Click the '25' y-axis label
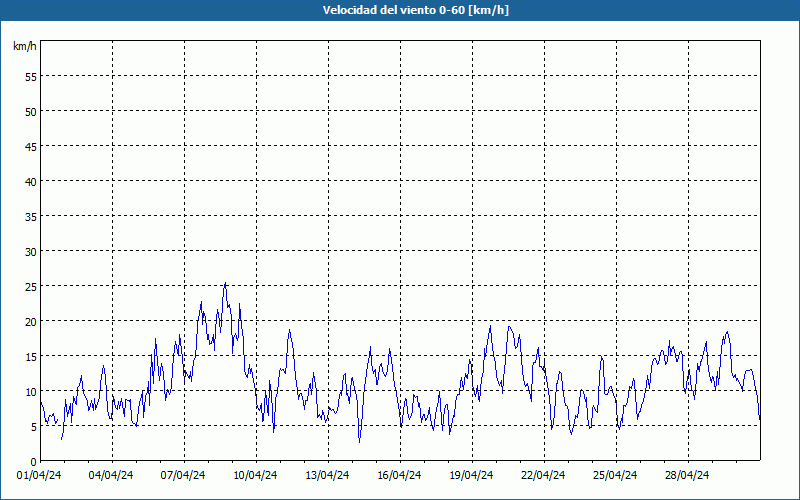 31,286
